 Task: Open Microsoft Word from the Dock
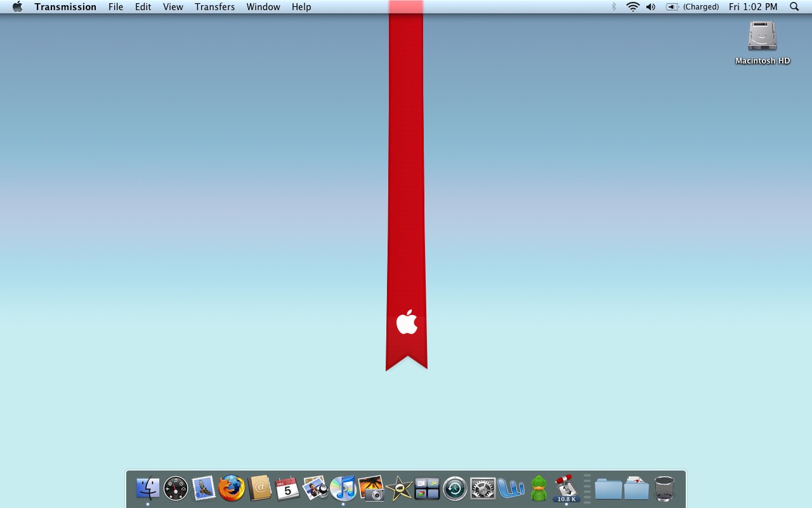point(511,488)
